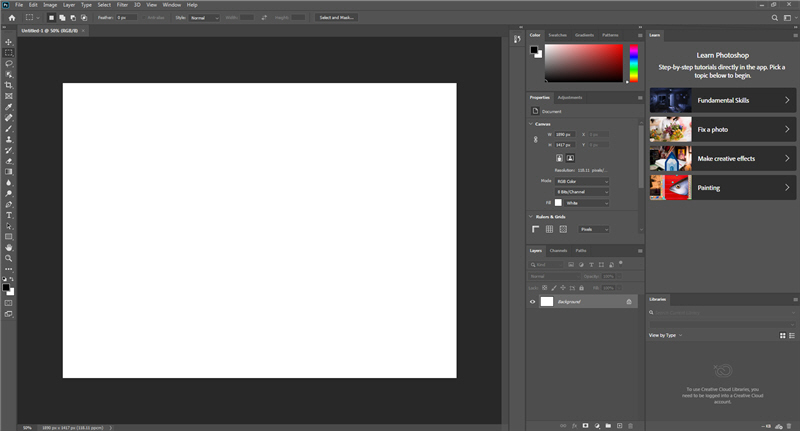Switch to the Swatches tab
The height and width of the screenshot is (431, 800).
click(557, 35)
